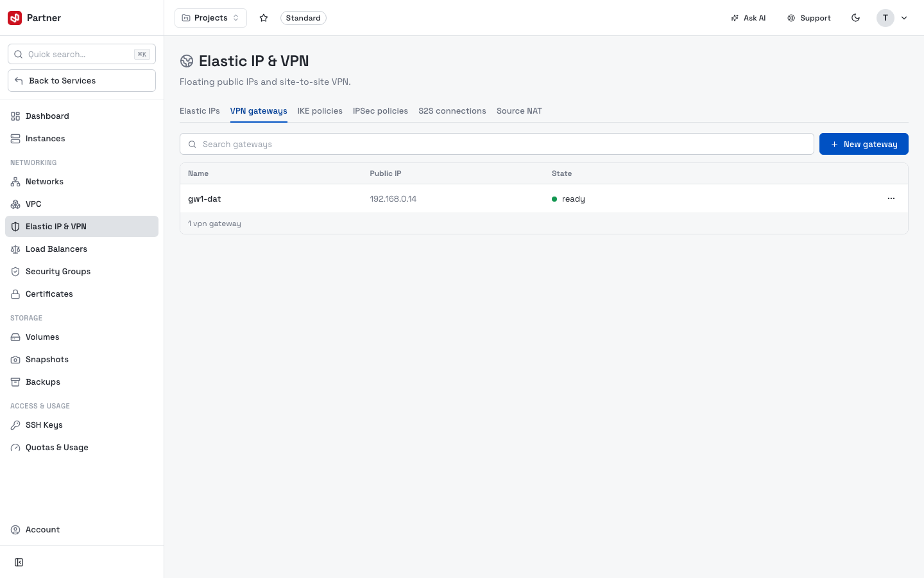Click the Ask AI sparkle icon
The image size is (924, 578).
[735, 18]
